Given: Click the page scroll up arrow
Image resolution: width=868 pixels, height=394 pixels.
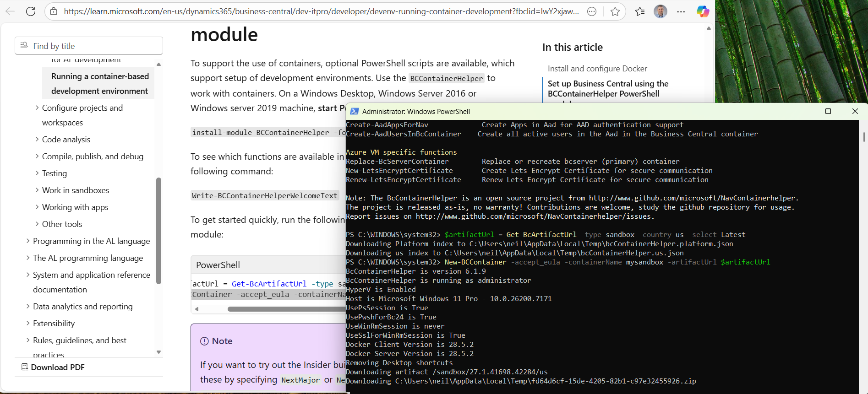Looking at the screenshot, I should (709, 28).
